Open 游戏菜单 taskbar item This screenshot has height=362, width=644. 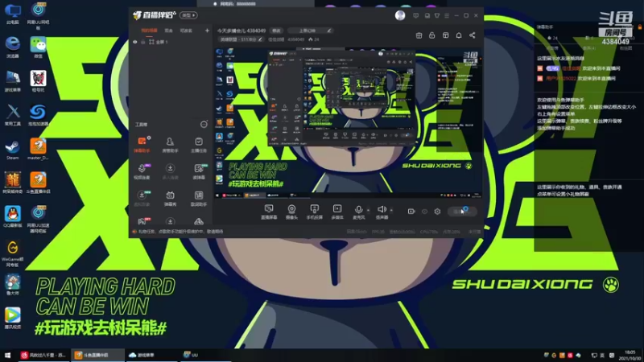tap(152, 355)
